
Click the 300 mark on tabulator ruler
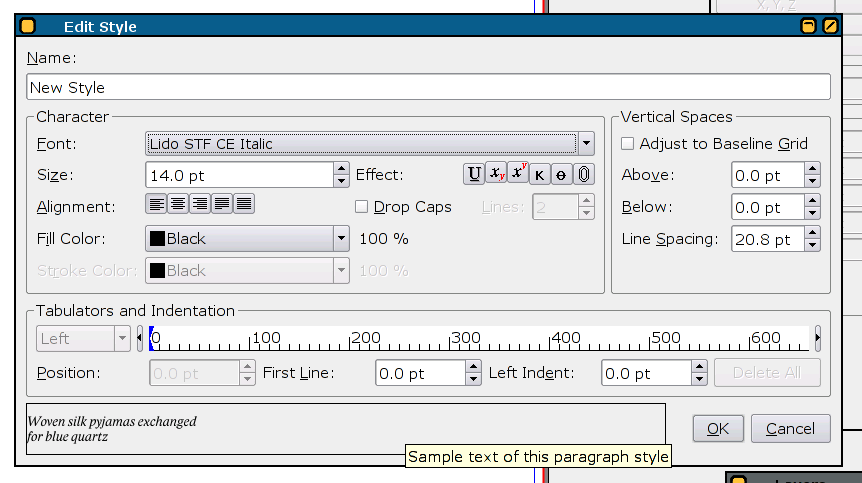452,339
